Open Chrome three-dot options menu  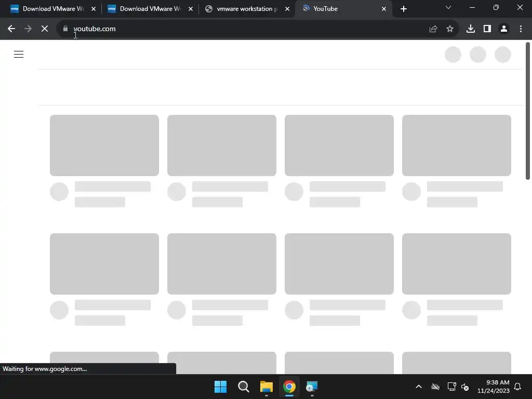(x=521, y=29)
